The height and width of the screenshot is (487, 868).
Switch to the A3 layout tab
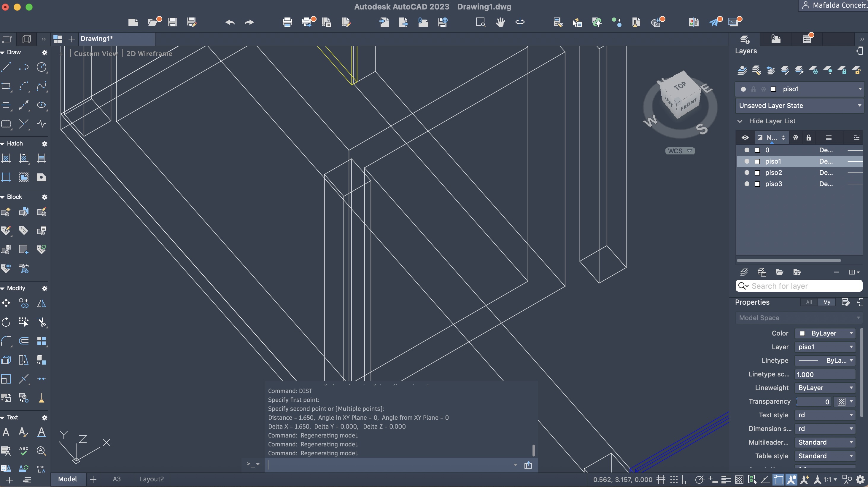click(117, 479)
